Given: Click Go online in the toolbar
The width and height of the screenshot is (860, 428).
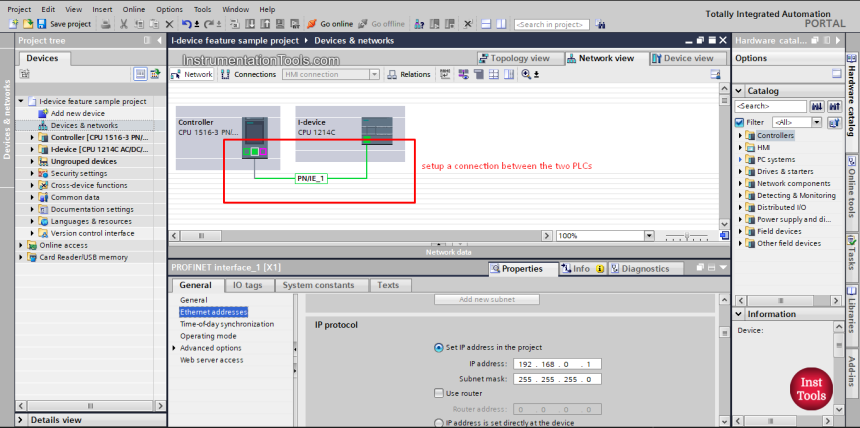Looking at the screenshot, I should coord(330,24).
